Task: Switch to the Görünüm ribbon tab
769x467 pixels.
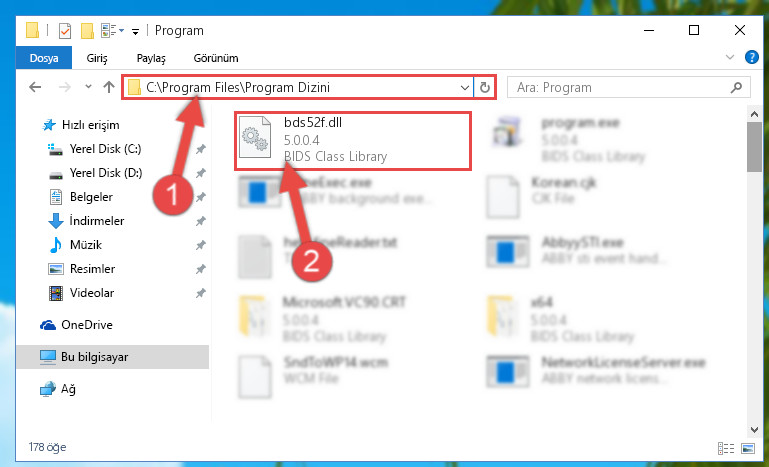Action: (x=216, y=58)
